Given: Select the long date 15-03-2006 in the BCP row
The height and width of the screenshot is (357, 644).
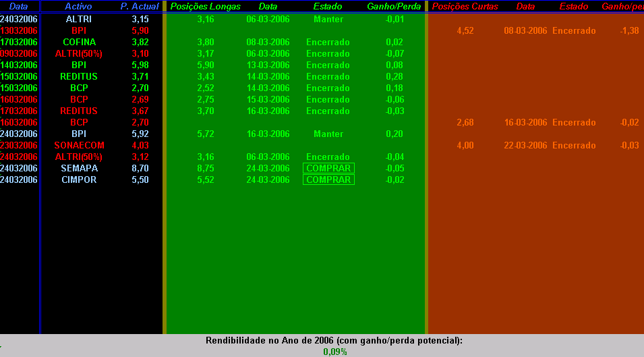Looking at the screenshot, I should (x=268, y=99).
